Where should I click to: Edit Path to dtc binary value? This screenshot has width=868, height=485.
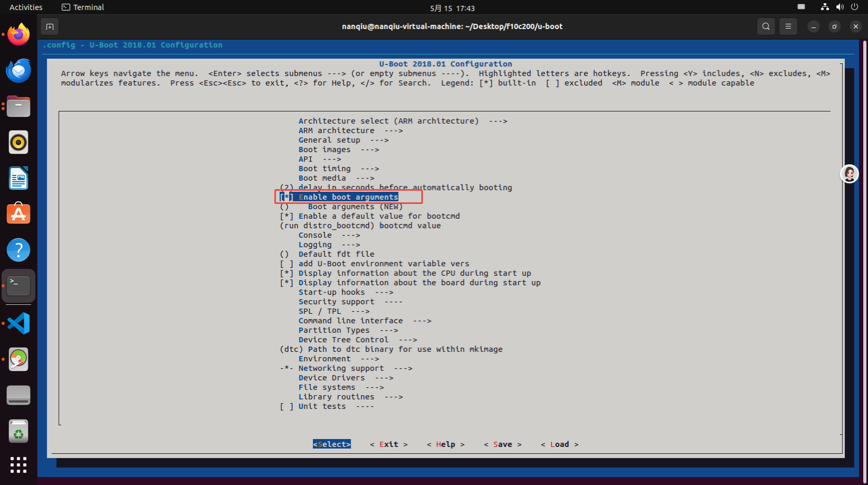pos(391,349)
